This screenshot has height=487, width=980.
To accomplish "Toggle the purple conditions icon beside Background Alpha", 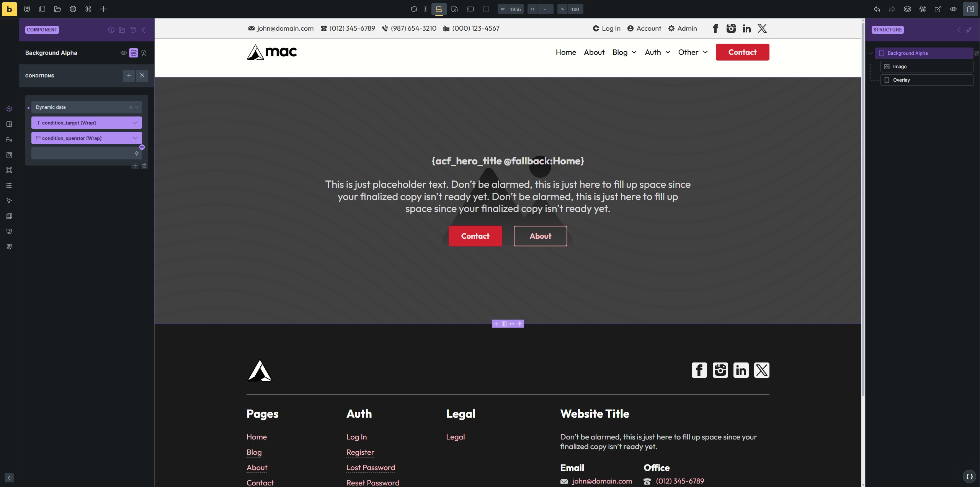I will click(x=133, y=53).
